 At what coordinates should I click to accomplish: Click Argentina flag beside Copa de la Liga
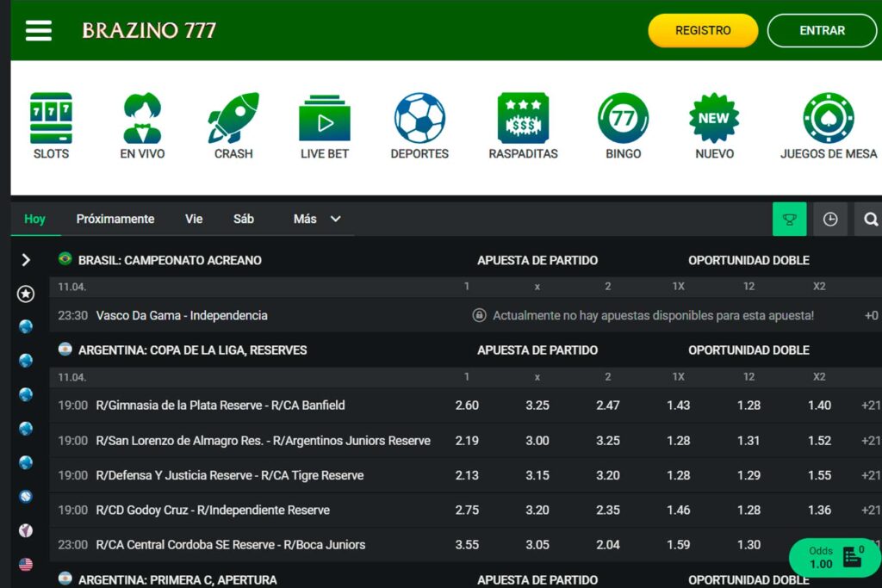click(65, 349)
